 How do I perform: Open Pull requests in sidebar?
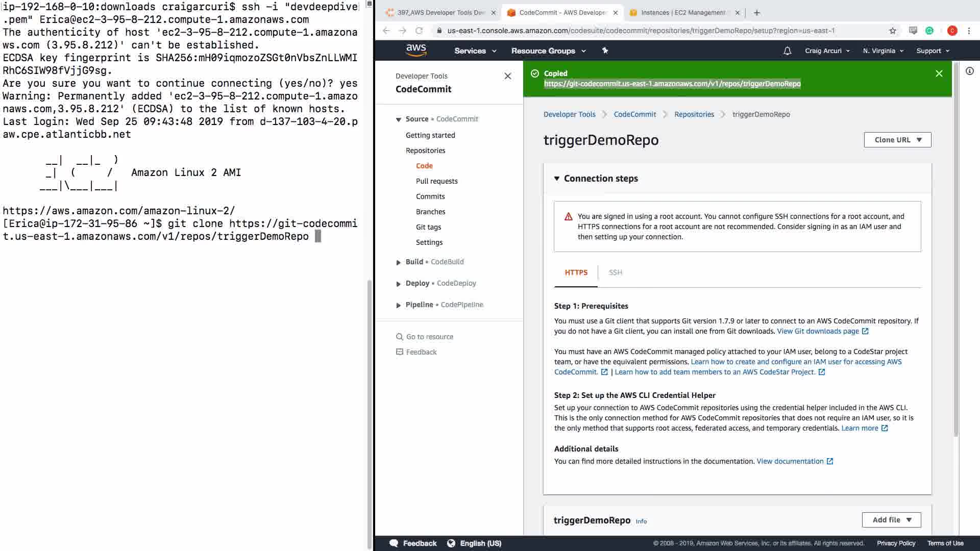[x=436, y=181]
